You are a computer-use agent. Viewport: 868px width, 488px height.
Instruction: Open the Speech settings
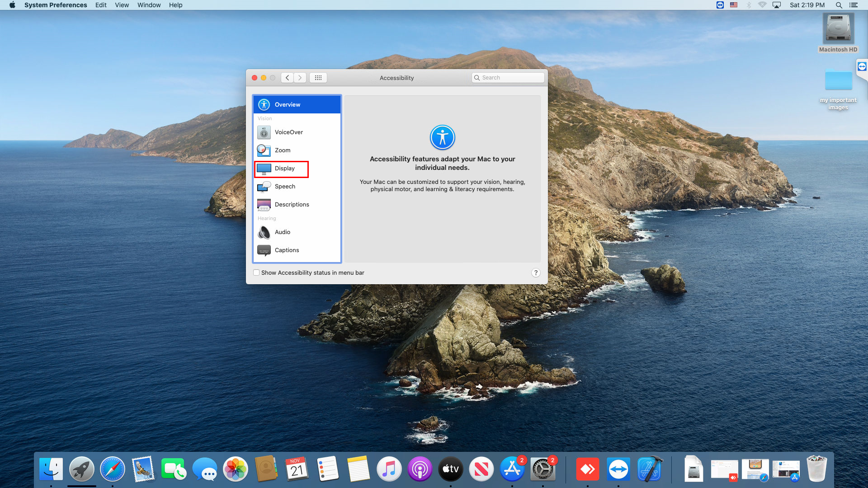(285, 186)
